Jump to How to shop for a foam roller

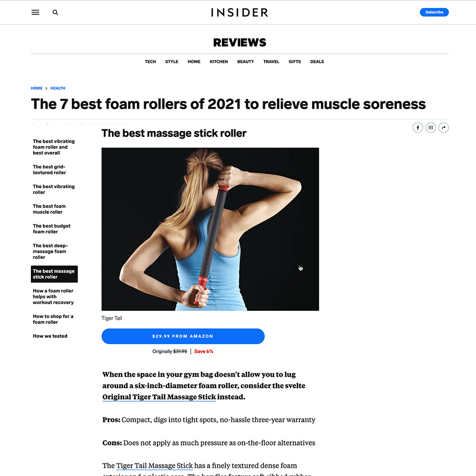click(x=54, y=319)
